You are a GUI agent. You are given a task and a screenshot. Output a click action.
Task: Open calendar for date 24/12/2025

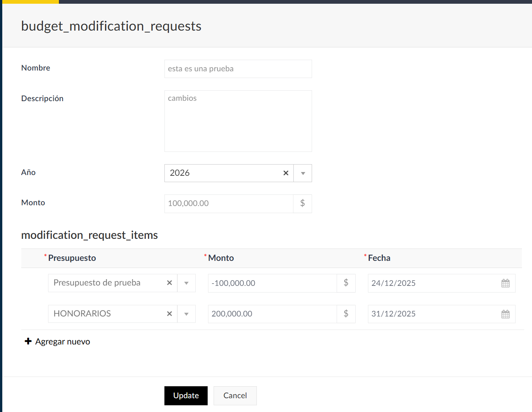tap(505, 283)
